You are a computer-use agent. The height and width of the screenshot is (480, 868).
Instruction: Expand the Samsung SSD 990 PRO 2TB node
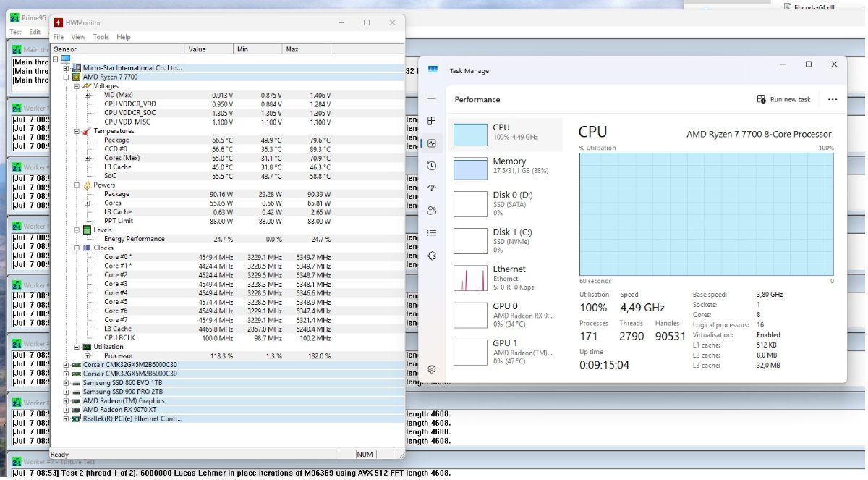[x=66, y=392]
